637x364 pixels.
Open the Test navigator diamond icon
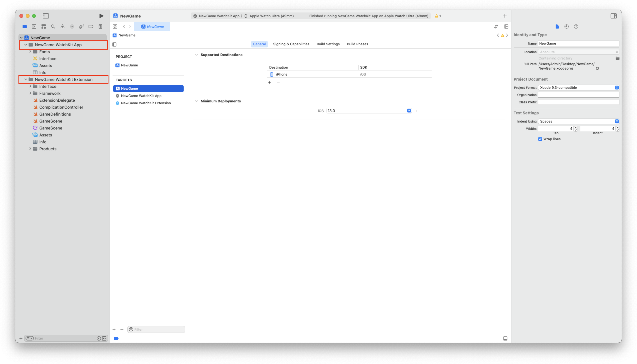tap(72, 26)
